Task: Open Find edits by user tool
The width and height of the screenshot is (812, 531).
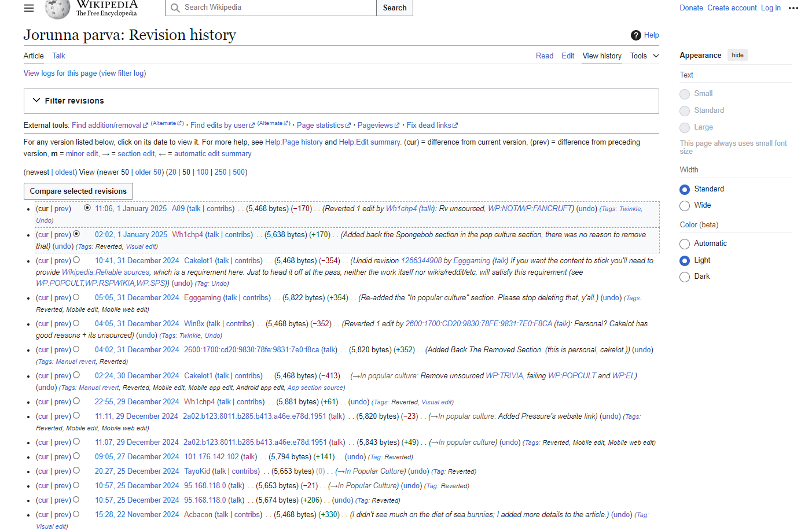Action: (222, 125)
